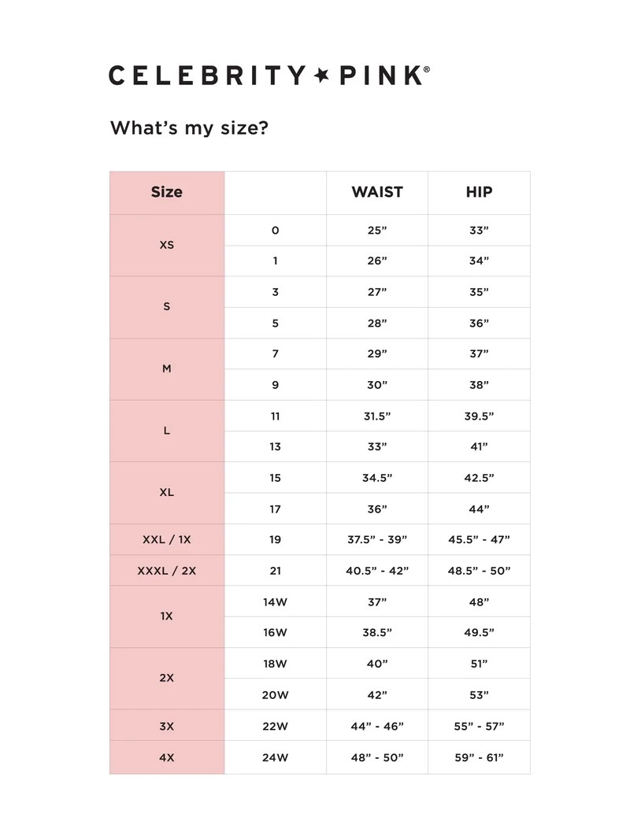Click the 59" - 61" hip range
This screenshot has width=630, height=840.
[479, 757]
